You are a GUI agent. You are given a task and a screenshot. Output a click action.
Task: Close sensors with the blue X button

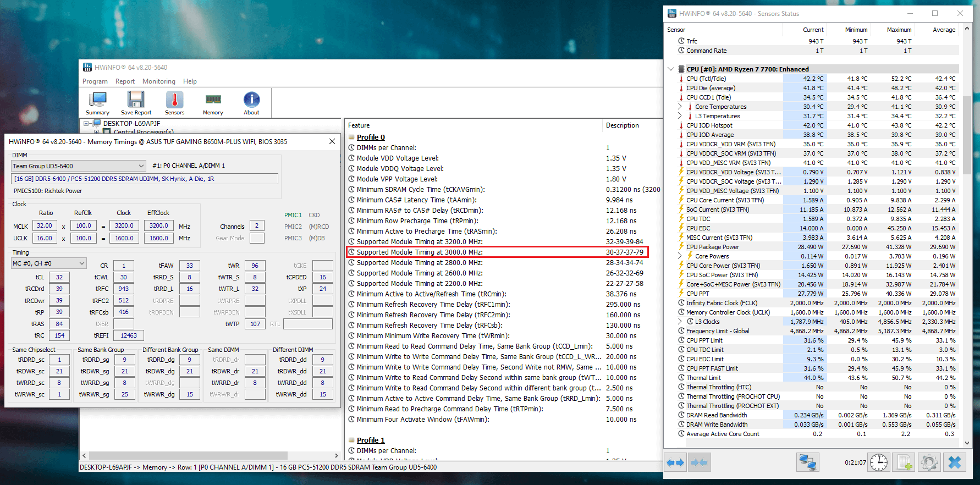tap(955, 462)
